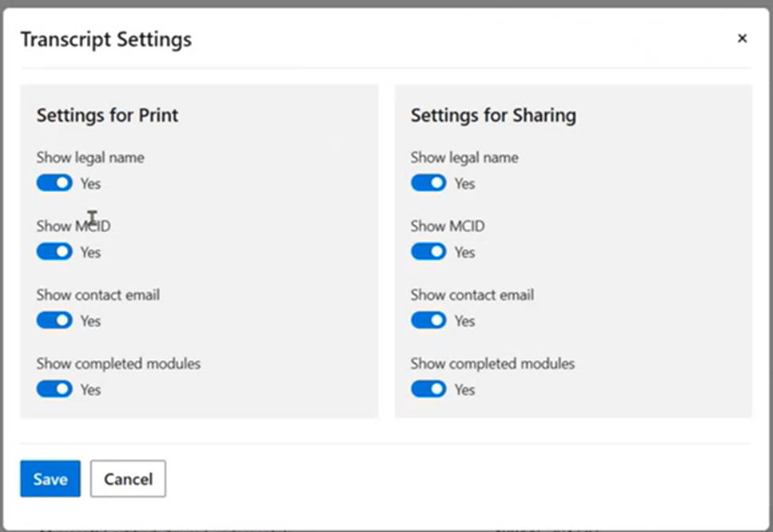Disable Show MCID switch in Print settings
The height and width of the screenshot is (532, 773).
54,252
